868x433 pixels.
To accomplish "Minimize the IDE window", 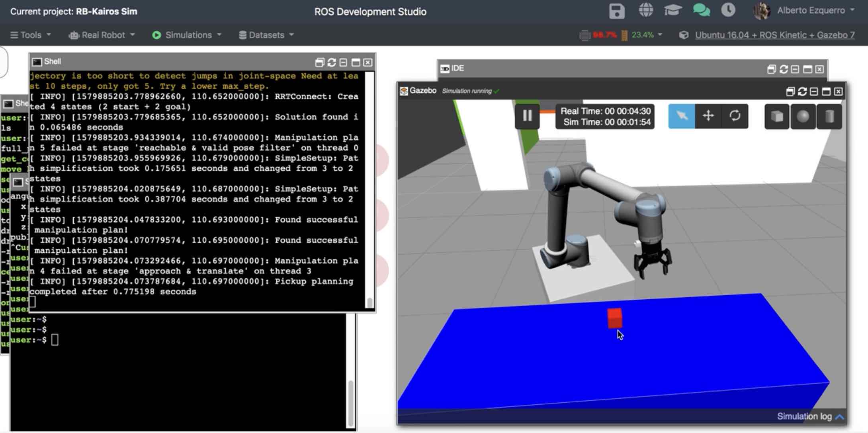I will [x=795, y=69].
